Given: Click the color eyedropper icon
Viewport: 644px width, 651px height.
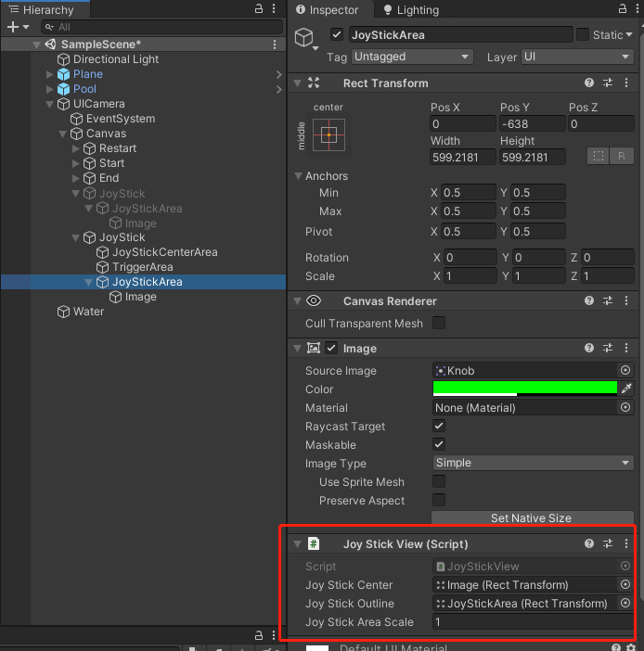Looking at the screenshot, I should tap(626, 389).
